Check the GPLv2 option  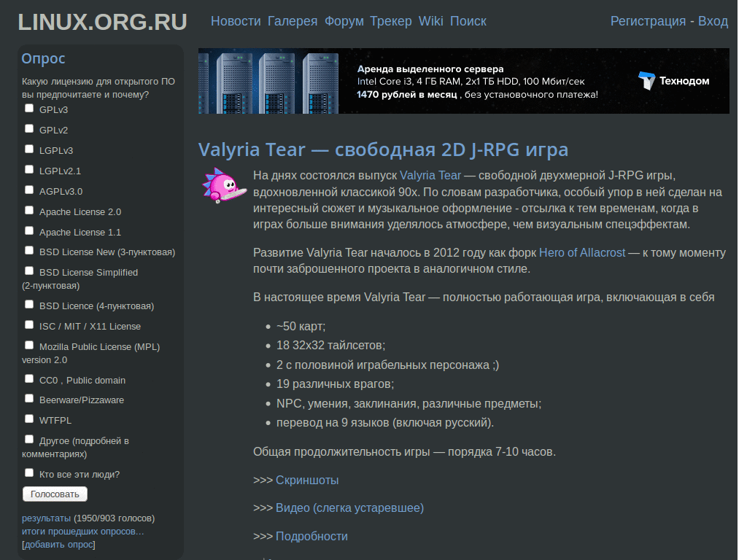(29, 129)
